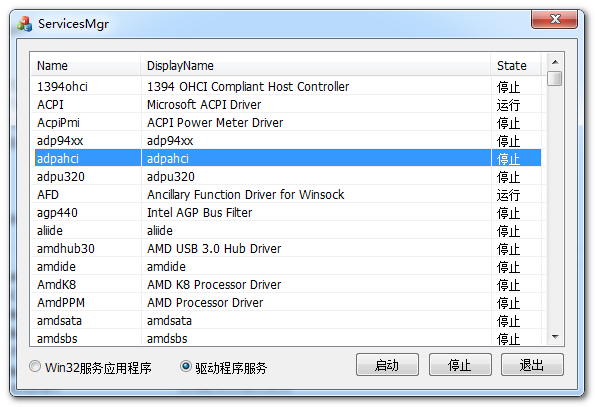Click the scrollbar up arrow
The width and height of the screenshot is (595, 407).
(555, 62)
